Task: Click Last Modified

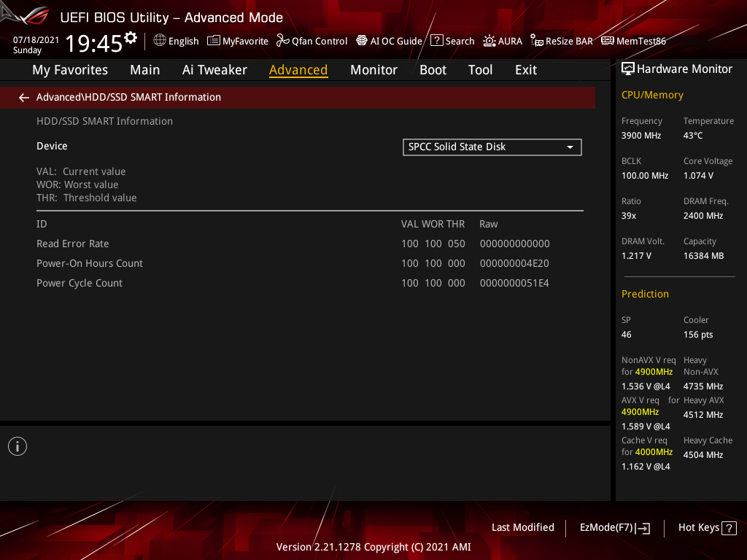Action: pyautogui.click(x=522, y=527)
